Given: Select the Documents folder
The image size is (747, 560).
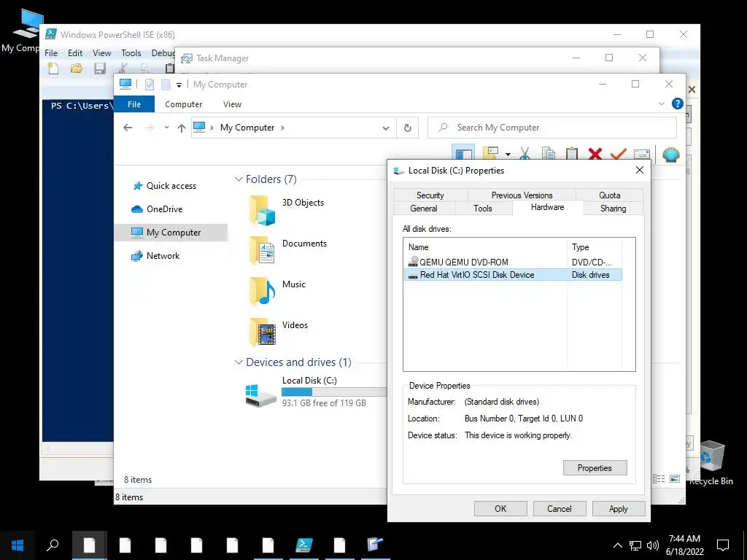Looking at the screenshot, I should coord(288,250).
